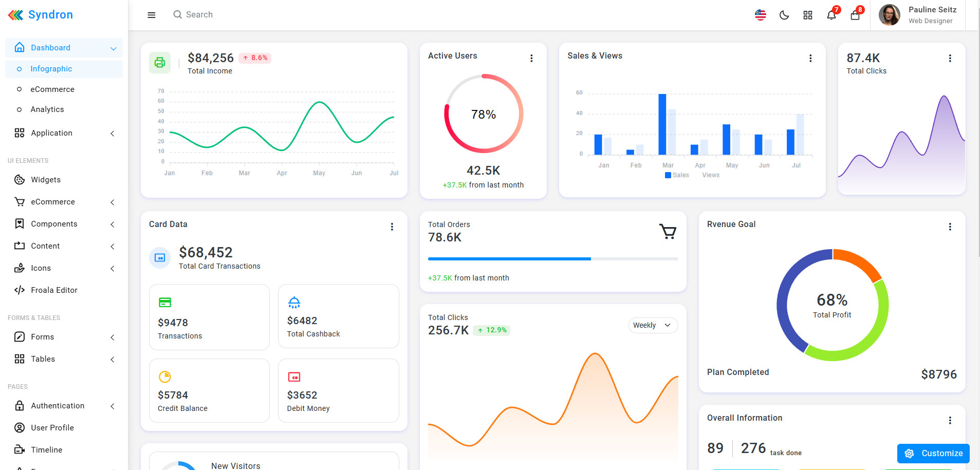Viewport: 980px width, 470px height.
Task: Open the Timeline page link
Action: pos(64,450)
